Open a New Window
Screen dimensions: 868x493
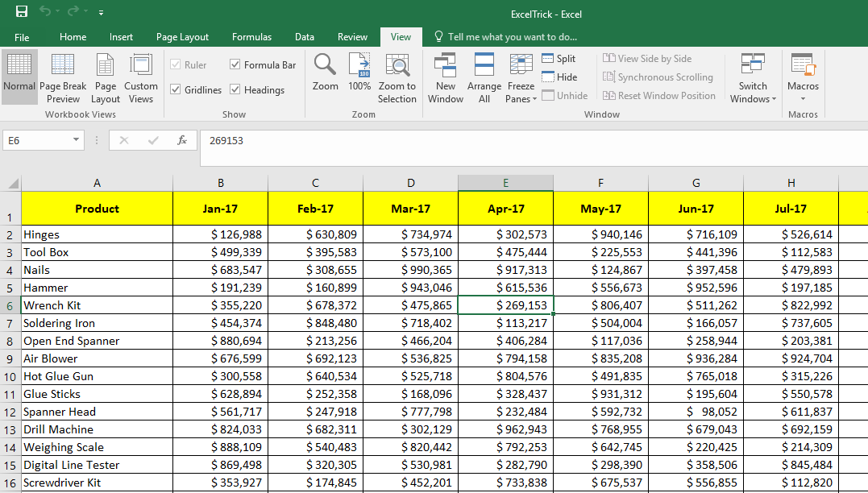[446, 77]
